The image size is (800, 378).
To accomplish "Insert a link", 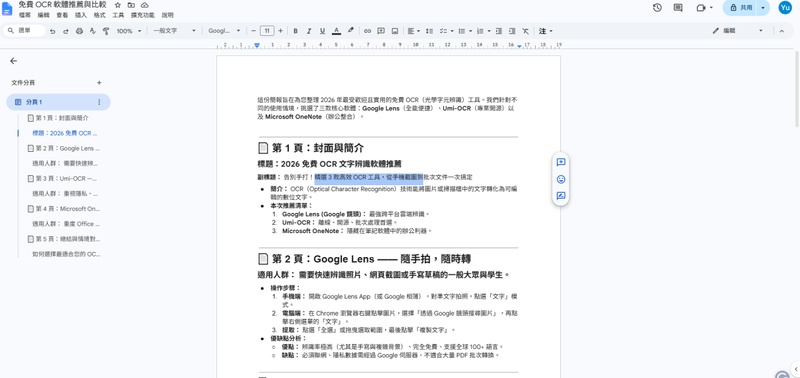I will pos(367,31).
